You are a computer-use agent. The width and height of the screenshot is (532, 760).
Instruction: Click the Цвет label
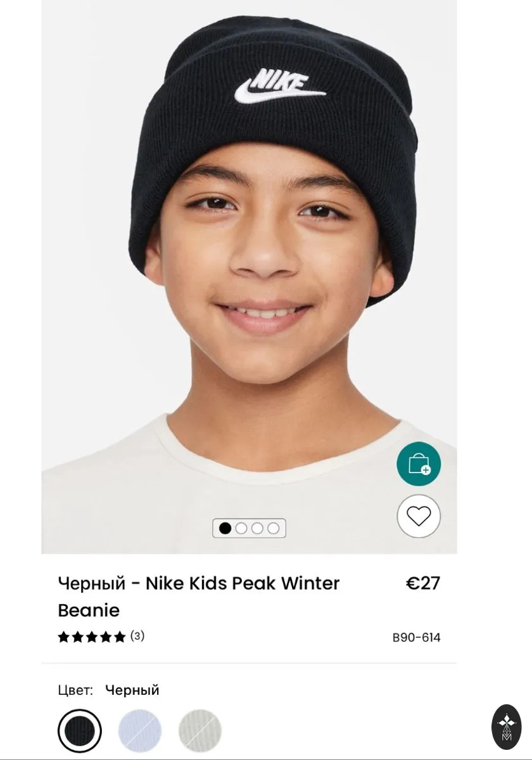(75, 690)
